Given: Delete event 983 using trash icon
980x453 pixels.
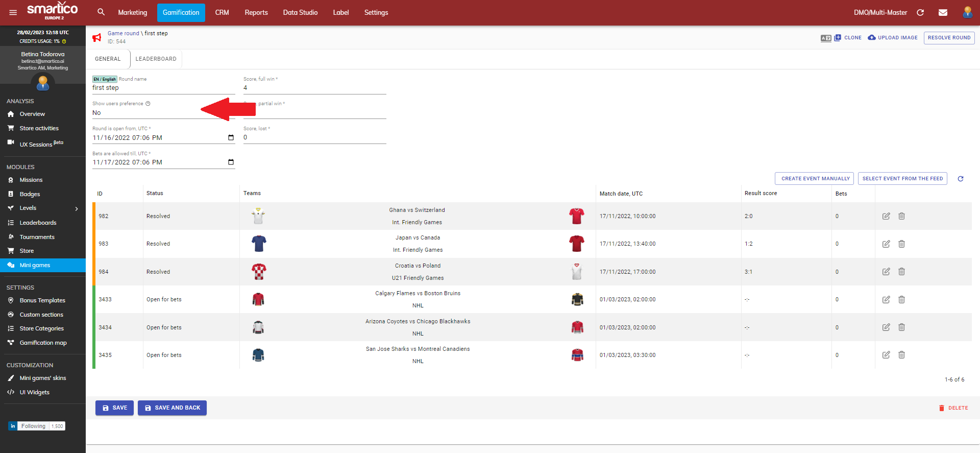Looking at the screenshot, I should coord(901,244).
